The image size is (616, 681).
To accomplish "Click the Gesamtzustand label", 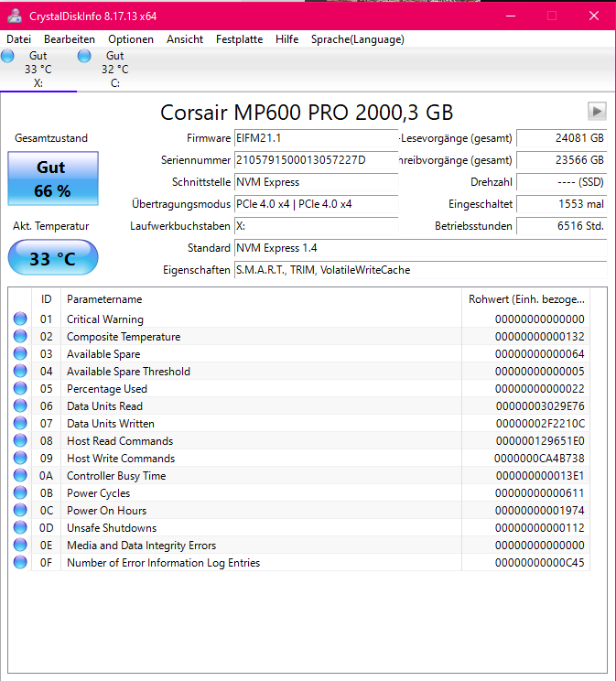I will click(x=51, y=138).
